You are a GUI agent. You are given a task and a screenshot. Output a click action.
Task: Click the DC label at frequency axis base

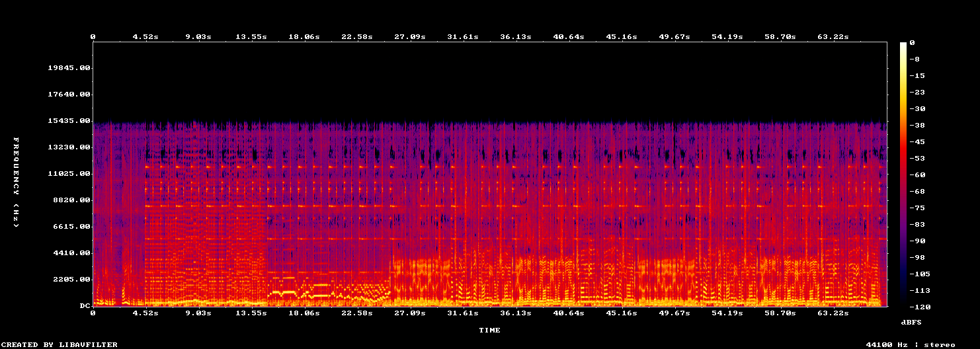pos(85,305)
